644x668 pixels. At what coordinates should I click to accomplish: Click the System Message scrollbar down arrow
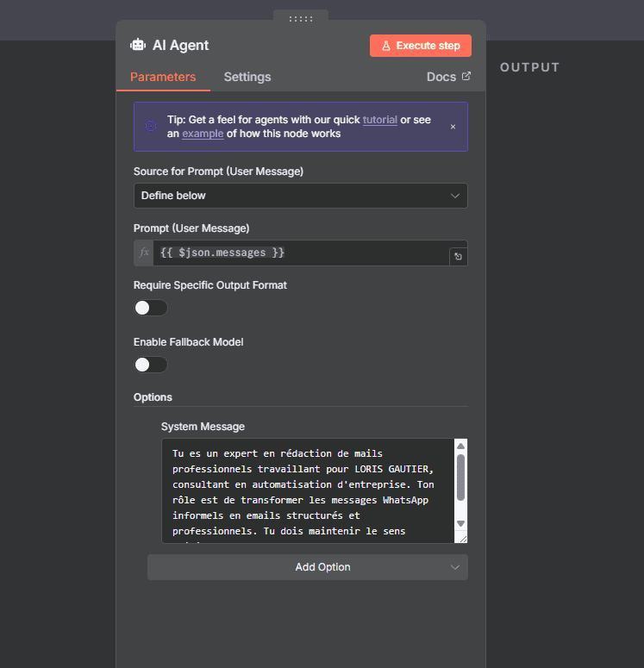tap(460, 523)
